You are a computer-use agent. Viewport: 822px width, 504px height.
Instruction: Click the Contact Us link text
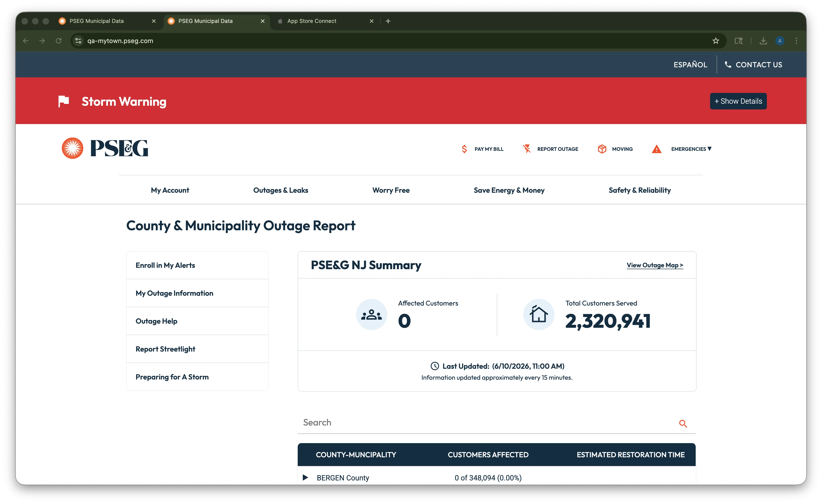[x=759, y=65]
